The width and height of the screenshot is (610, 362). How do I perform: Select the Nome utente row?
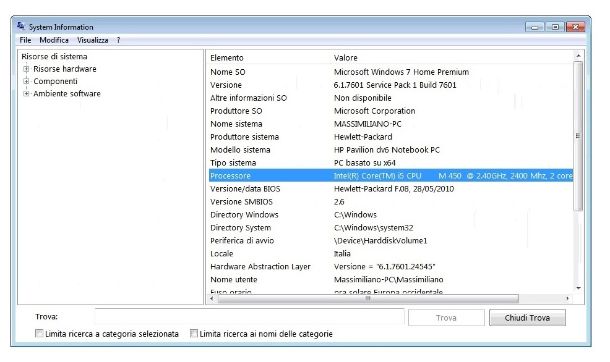point(391,280)
